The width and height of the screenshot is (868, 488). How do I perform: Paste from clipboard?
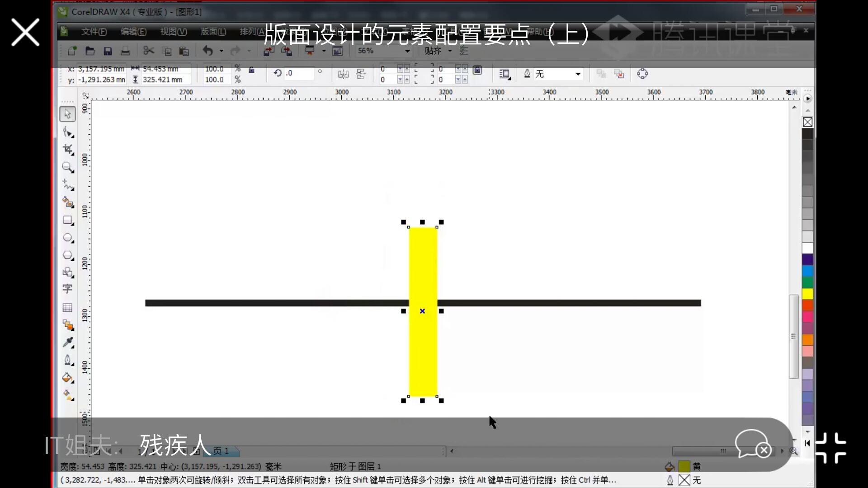click(x=184, y=51)
